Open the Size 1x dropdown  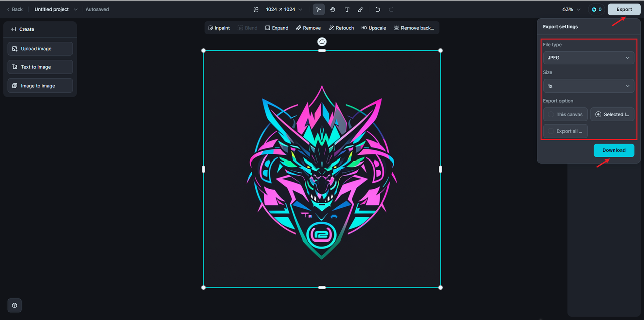(x=589, y=86)
